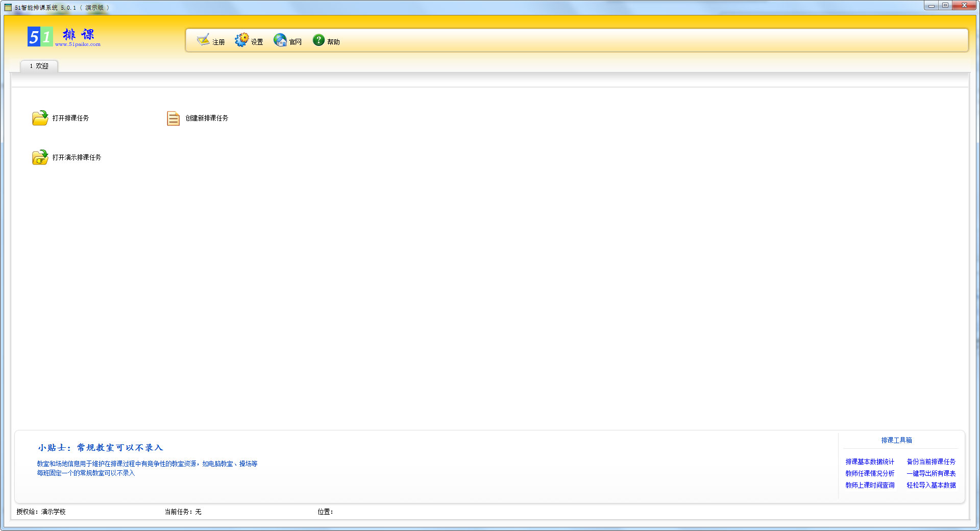Click status bar 当前任务: 无
The image size is (980, 531).
tap(183, 512)
